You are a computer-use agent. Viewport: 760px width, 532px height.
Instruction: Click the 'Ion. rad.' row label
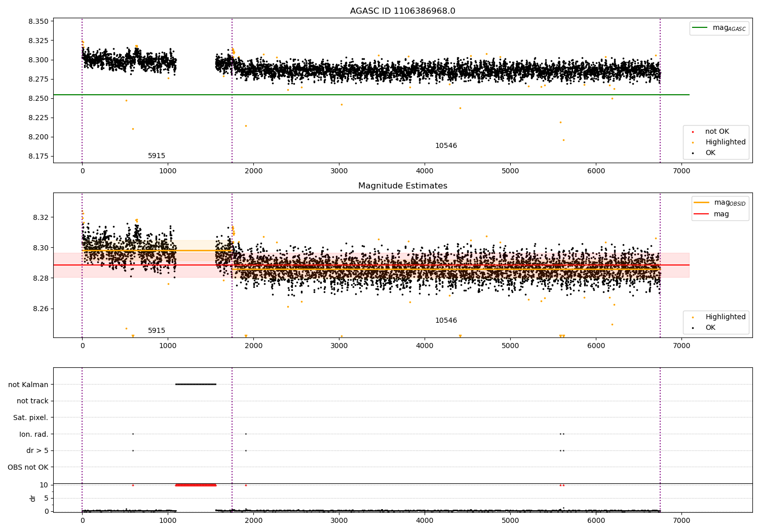coord(34,435)
